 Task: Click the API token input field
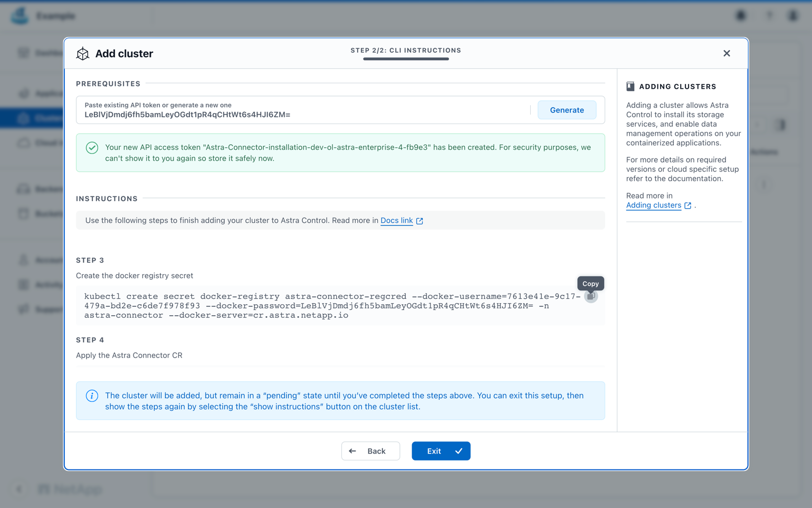303,110
